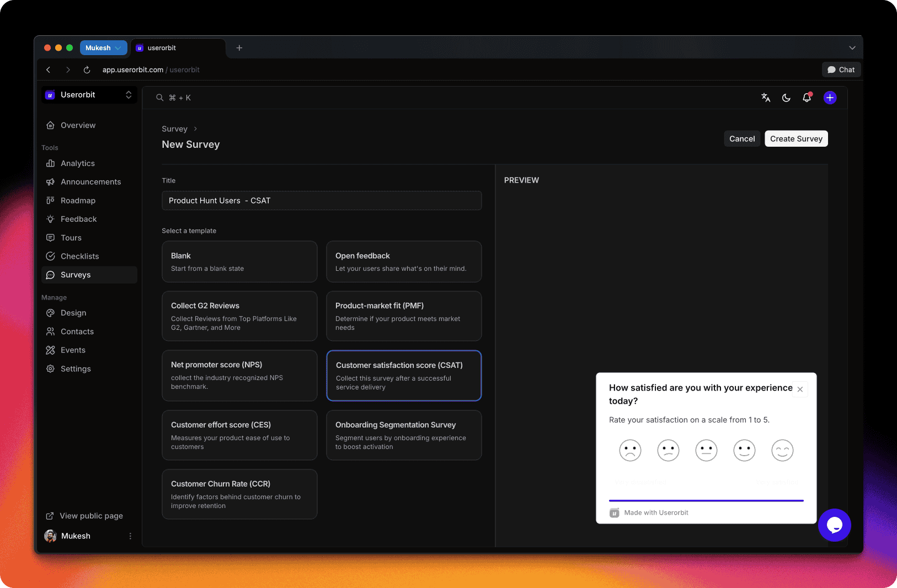Open the chat bubble widget
The image size is (897, 588).
(x=834, y=525)
